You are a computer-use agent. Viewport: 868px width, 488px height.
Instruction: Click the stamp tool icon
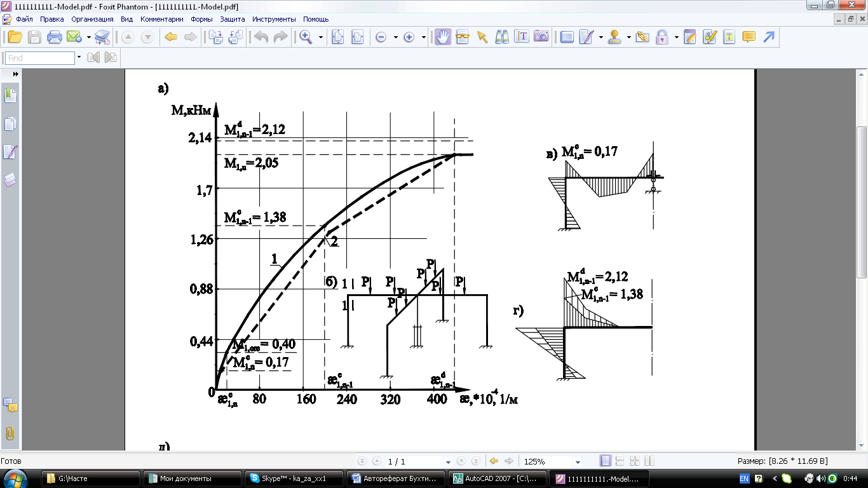point(614,37)
